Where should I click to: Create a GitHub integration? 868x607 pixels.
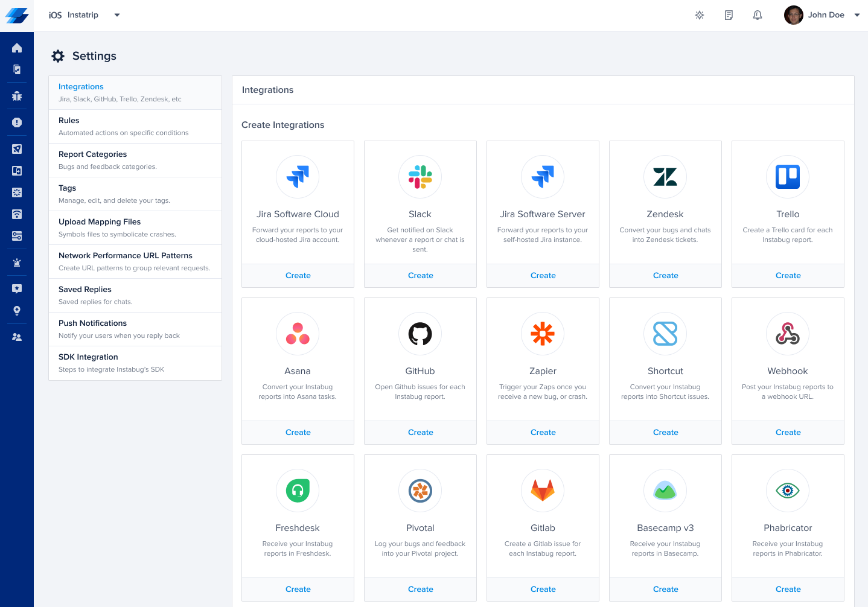[x=420, y=433]
